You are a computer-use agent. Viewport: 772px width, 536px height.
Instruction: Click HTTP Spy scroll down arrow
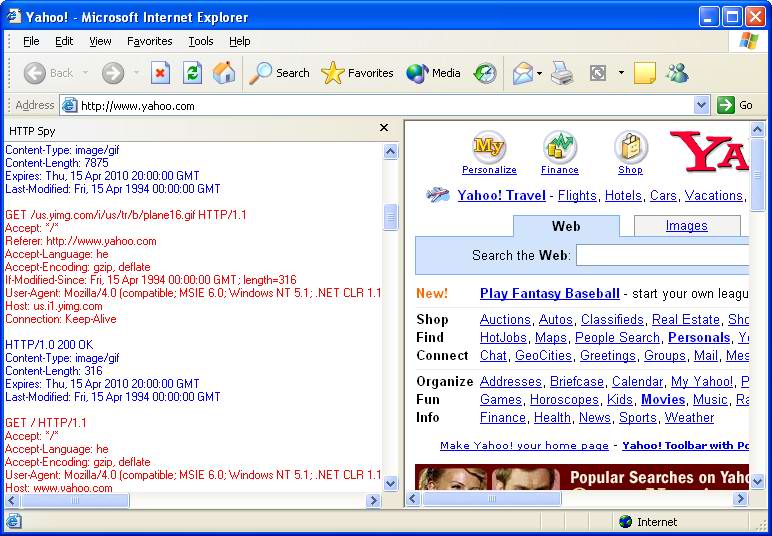point(390,483)
